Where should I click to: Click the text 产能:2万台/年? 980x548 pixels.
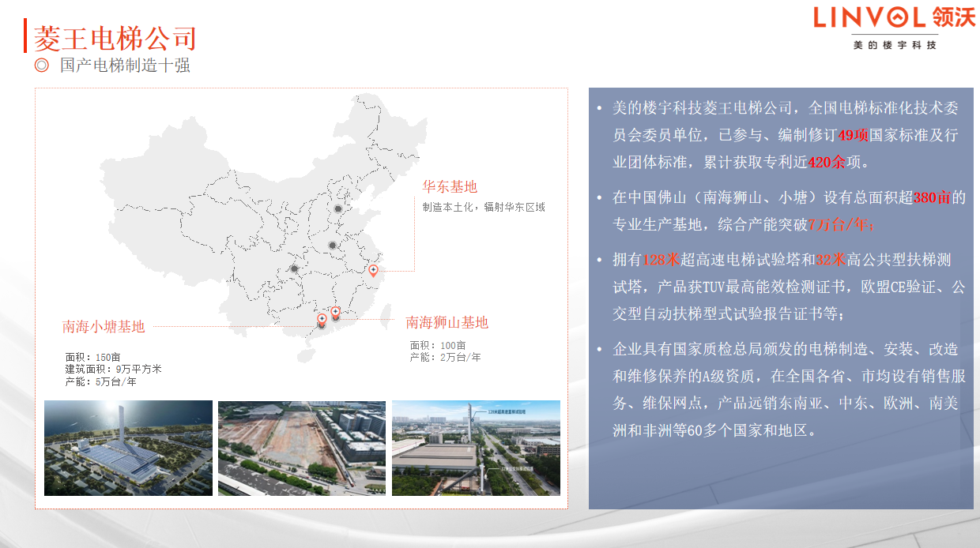tap(445, 358)
